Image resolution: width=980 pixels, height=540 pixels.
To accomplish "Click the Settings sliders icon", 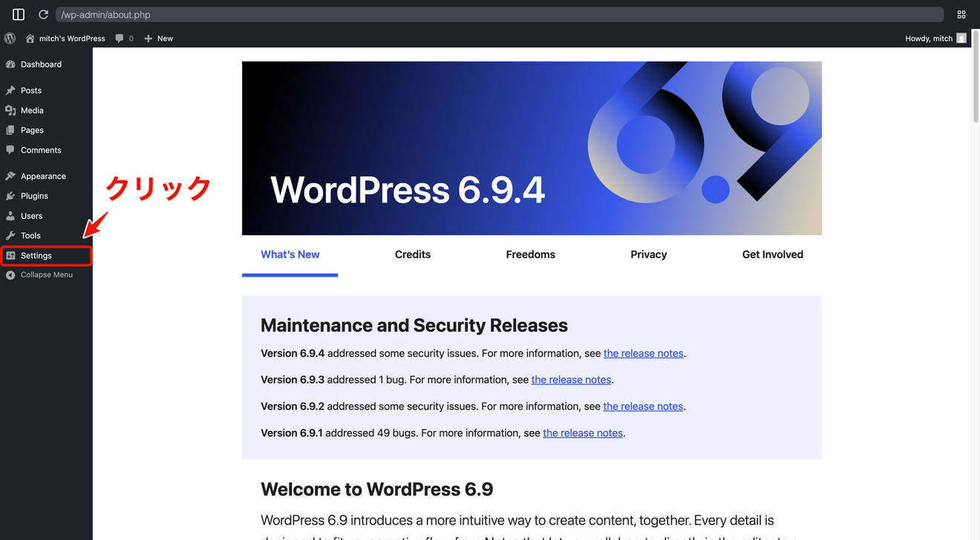I will [10, 255].
